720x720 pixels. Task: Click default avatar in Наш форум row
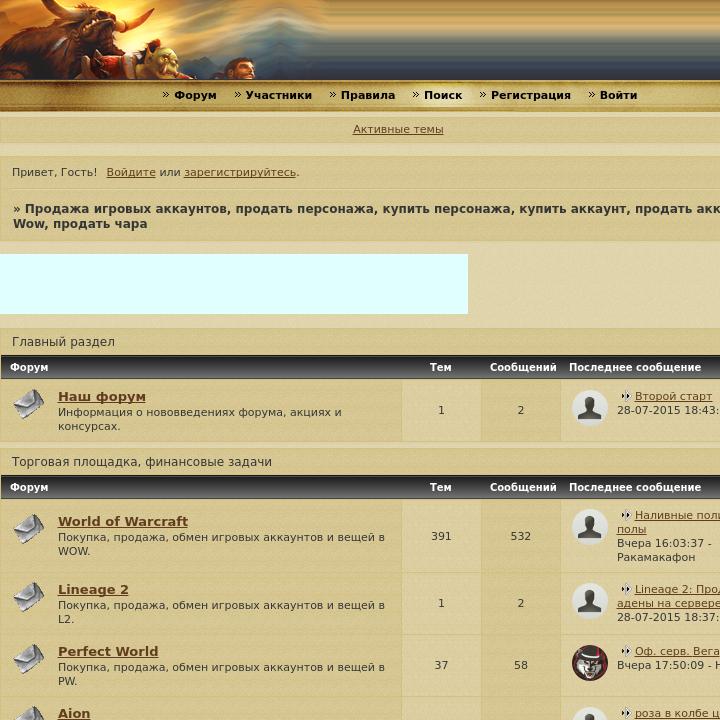click(x=590, y=408)
